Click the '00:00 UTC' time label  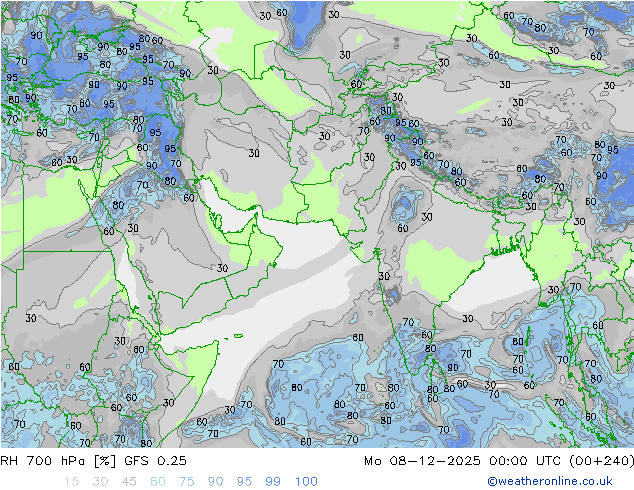point(525,461)
